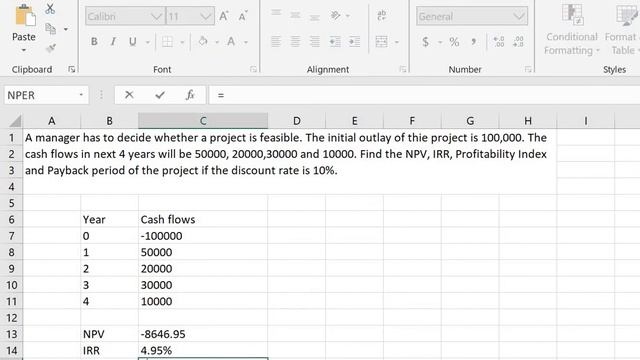Click the Font Color A button
Viewport: 640px width, 360px height.
pyautogui.click(x=231, y=42)
